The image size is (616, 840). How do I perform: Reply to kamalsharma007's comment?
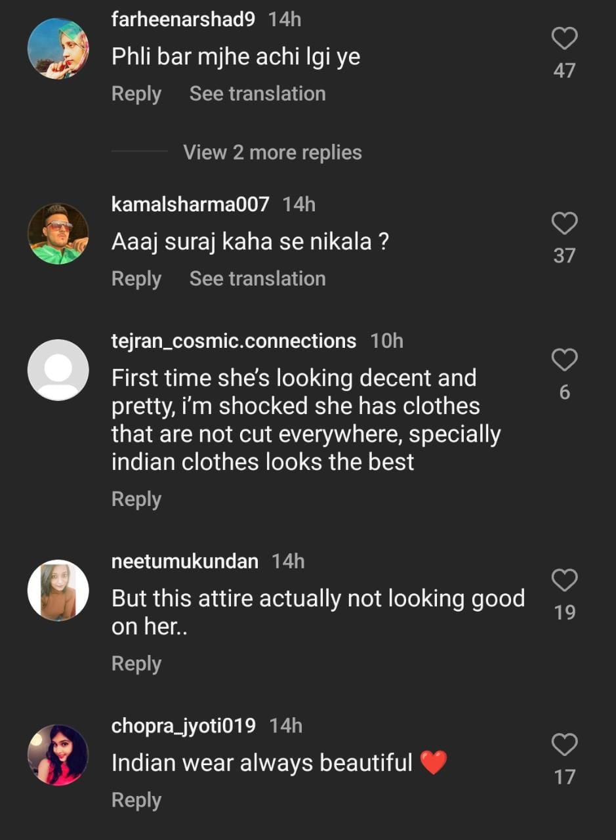click(136, 279)
